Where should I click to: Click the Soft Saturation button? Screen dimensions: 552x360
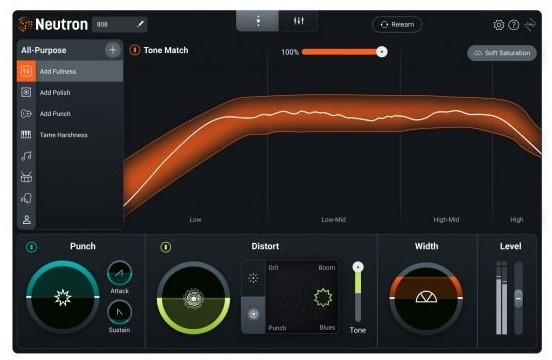point(502,53)
